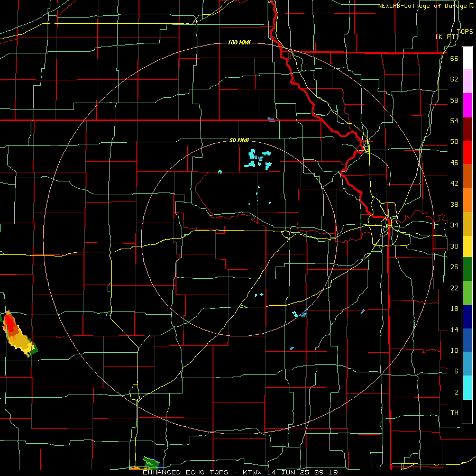Click the white swatch in the tops legend
This screenshot has height=476, width=476.
click(467, 58)
